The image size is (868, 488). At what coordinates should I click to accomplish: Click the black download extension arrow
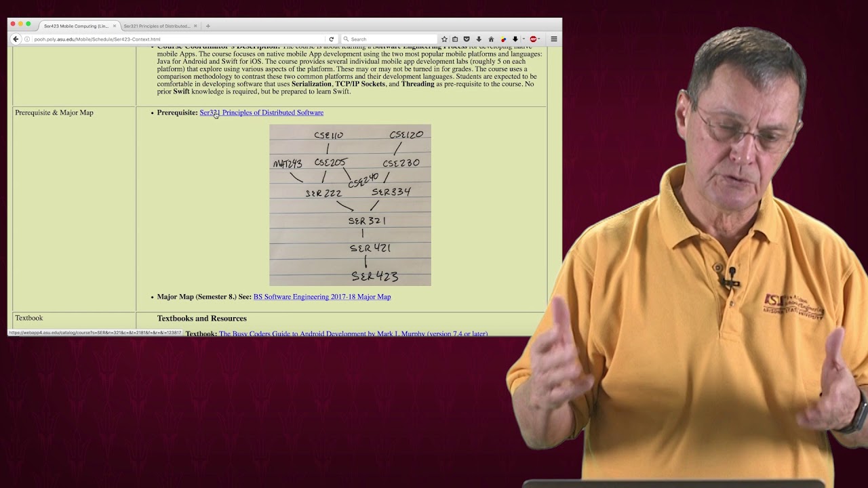[515, 39]
